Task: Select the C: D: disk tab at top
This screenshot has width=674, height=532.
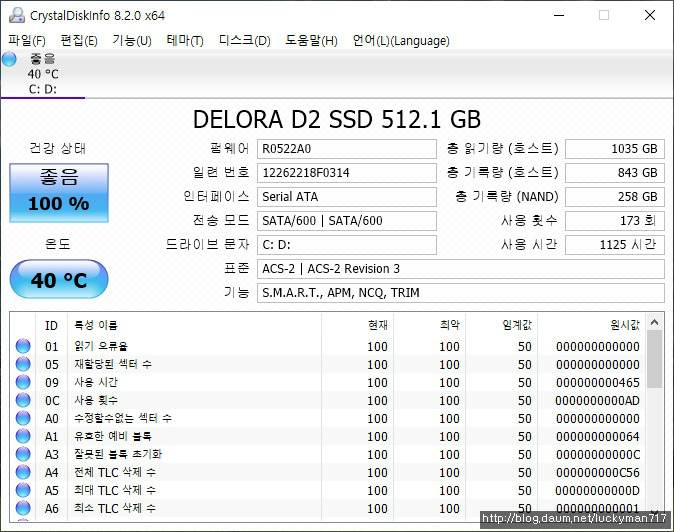Action: coord(43,74)
